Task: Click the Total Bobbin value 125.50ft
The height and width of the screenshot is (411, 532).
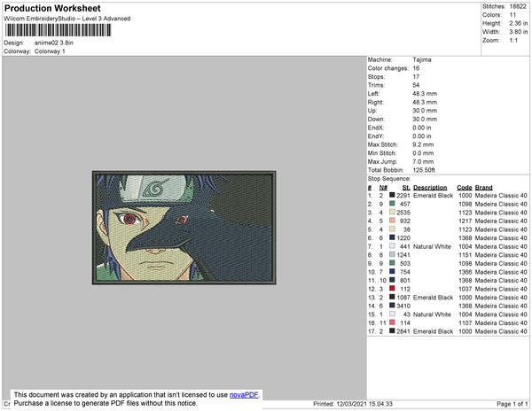Action: 424,170
